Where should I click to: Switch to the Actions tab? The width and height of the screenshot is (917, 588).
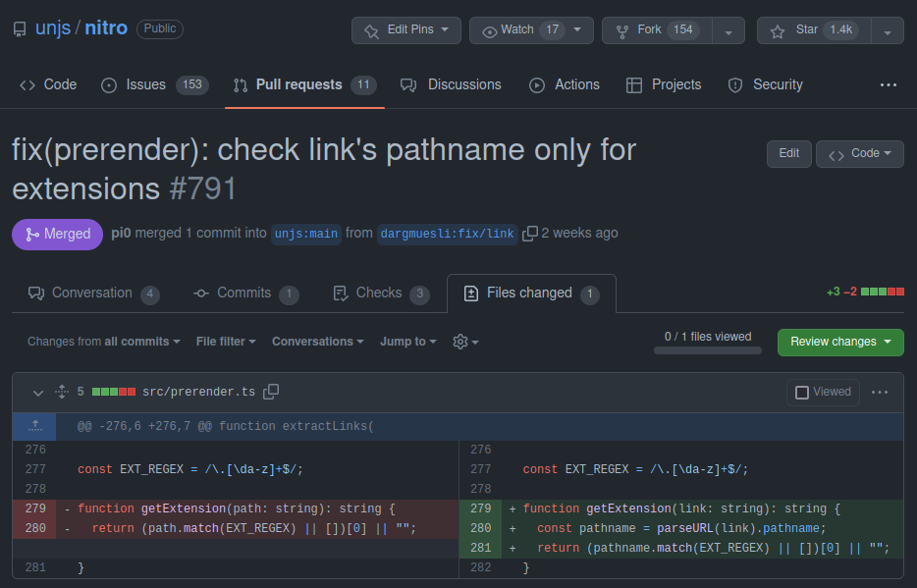[564, 84]
